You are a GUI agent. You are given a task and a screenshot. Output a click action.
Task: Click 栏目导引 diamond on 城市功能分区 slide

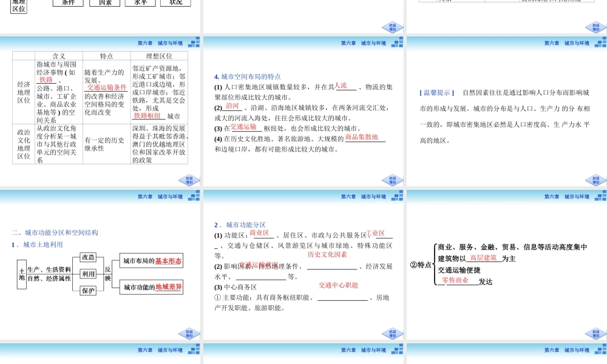[393, 334]
